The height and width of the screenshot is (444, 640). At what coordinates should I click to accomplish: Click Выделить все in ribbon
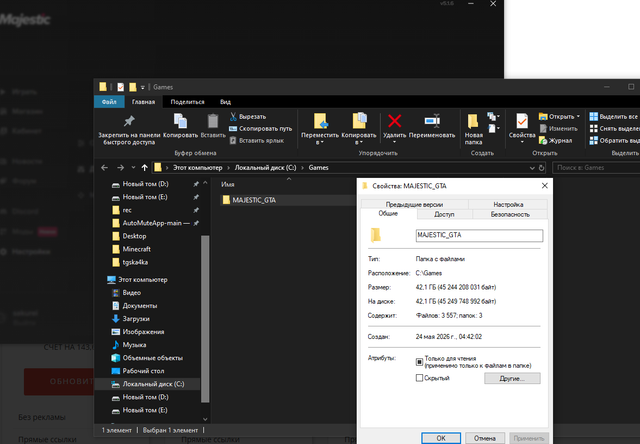pyautogui.click(x=614, y=117)
